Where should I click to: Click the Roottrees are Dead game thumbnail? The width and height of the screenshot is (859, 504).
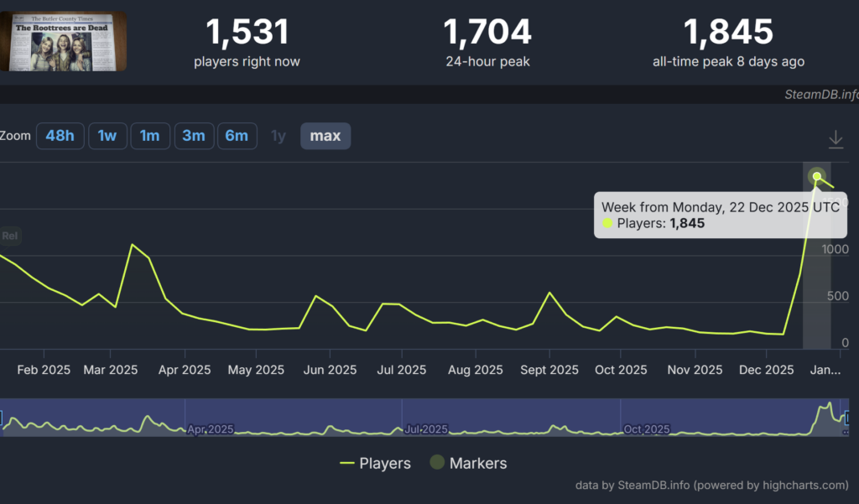point(63,41)
